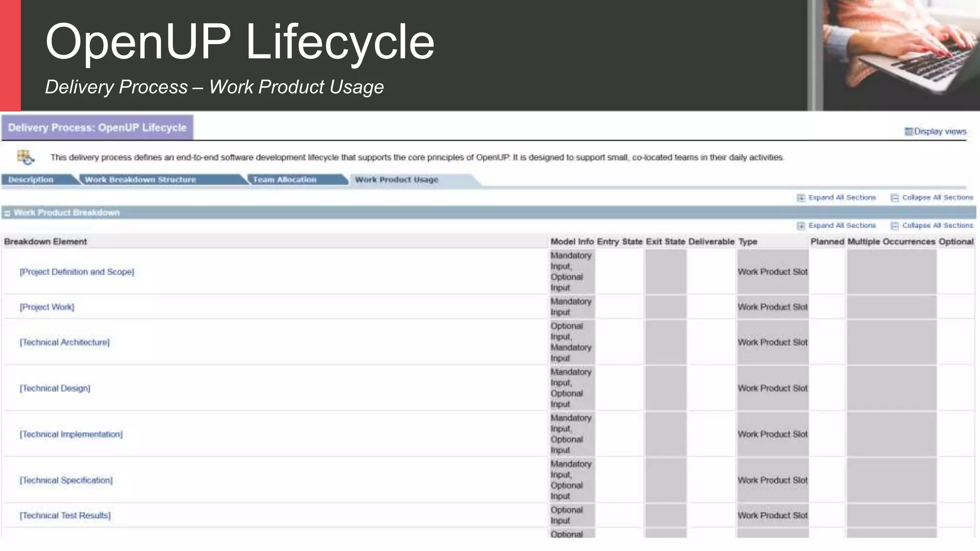The image size is (980, 551).
Task: Click the Deliverable column header
Action: (712, 242)
